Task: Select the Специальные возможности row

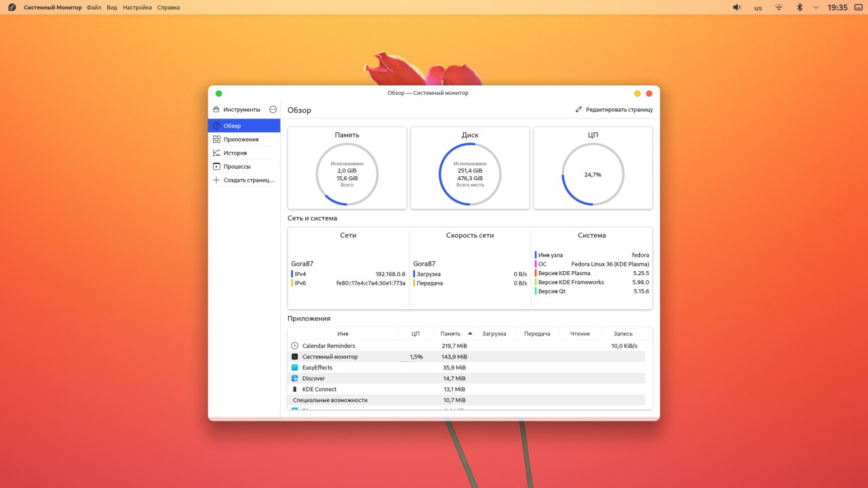Action: [x=467, y=400]
